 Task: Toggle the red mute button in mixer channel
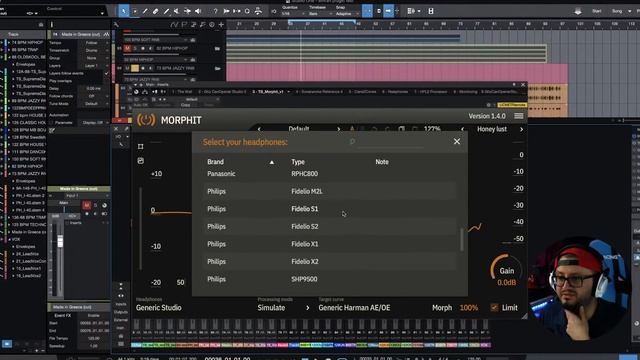[x=87, y=205]
